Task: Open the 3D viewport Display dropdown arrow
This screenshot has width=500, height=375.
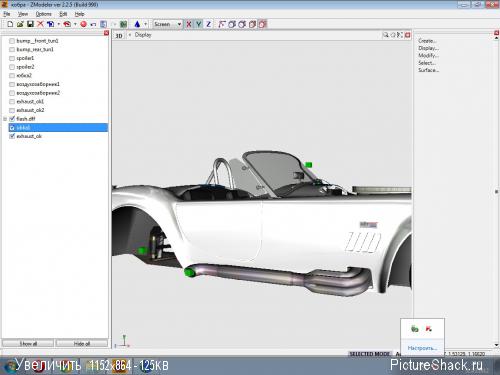Action: pyautogui.click(x=130, y=35)
